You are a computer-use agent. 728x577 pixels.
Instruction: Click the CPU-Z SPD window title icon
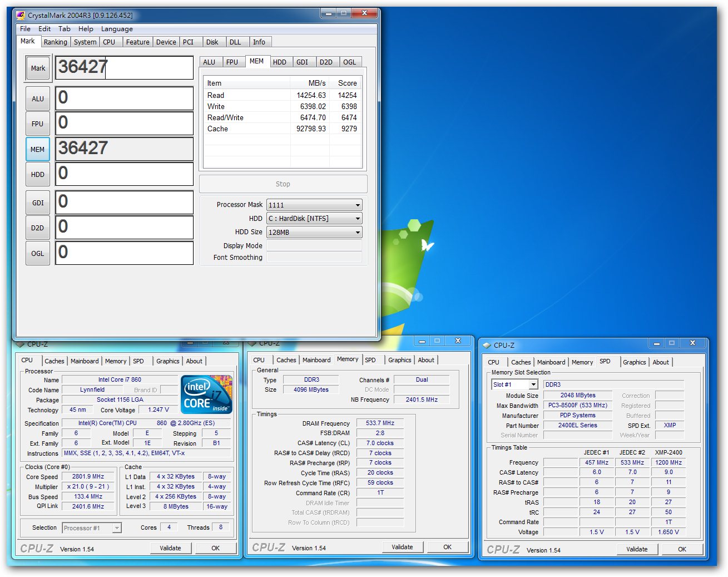click(487, 346)
